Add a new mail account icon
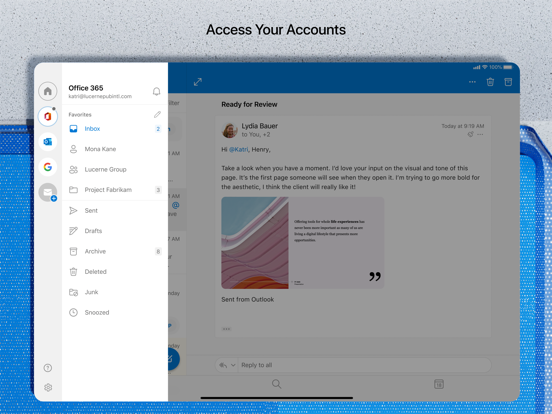Screen dimensions: 552x414 tap(48, 192)
